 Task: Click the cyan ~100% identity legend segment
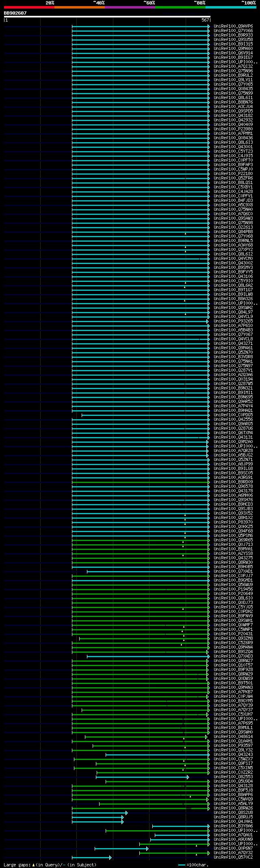point(231,7)
